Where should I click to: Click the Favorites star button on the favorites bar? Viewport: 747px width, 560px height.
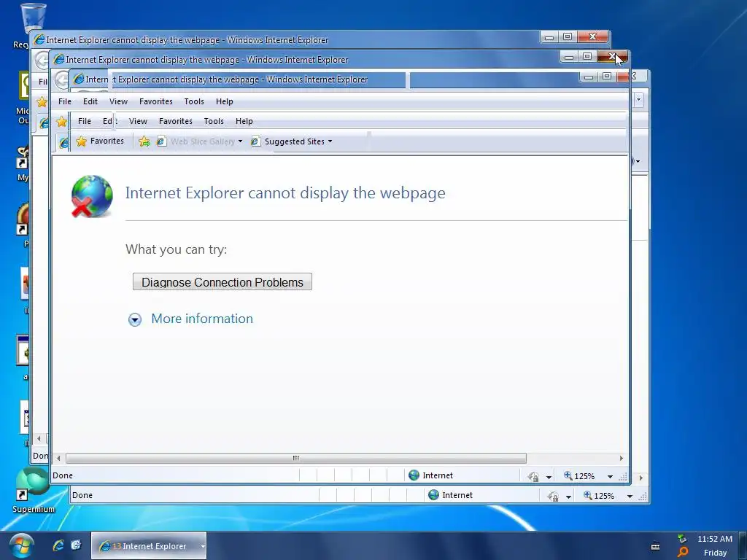click(x=82, y=141)
